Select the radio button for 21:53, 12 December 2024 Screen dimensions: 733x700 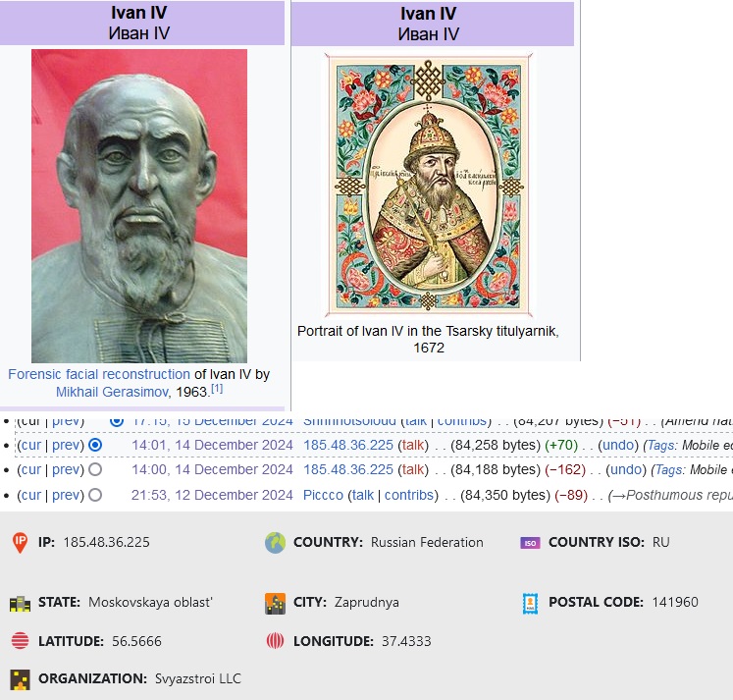tap(95, 495)
